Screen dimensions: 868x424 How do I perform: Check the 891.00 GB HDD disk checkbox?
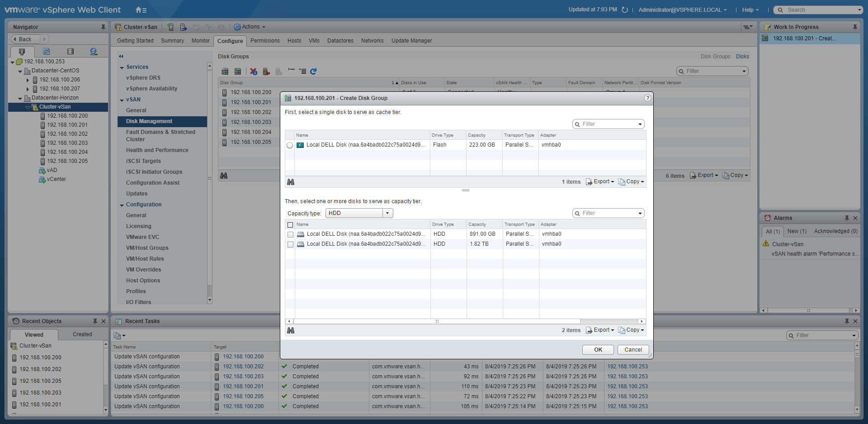pos(290,234)
